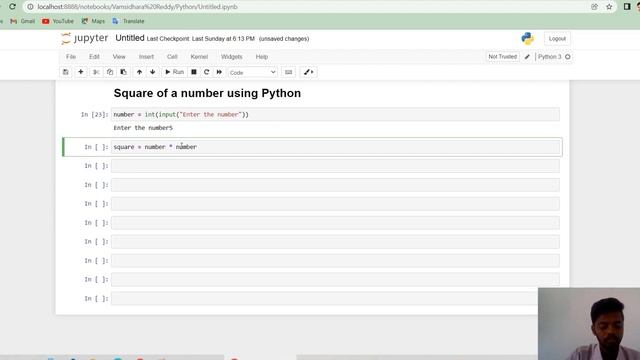
Task: Open the Help menu
Action: [262, 57]
